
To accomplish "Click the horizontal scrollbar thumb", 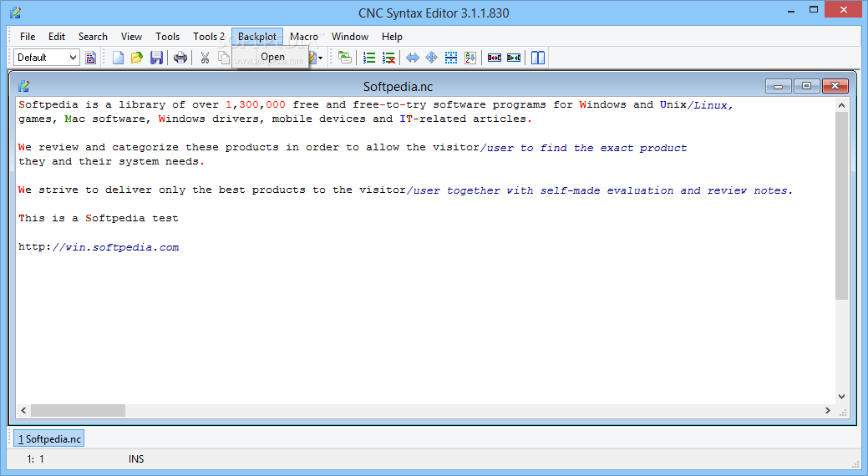I will point(78,410).
